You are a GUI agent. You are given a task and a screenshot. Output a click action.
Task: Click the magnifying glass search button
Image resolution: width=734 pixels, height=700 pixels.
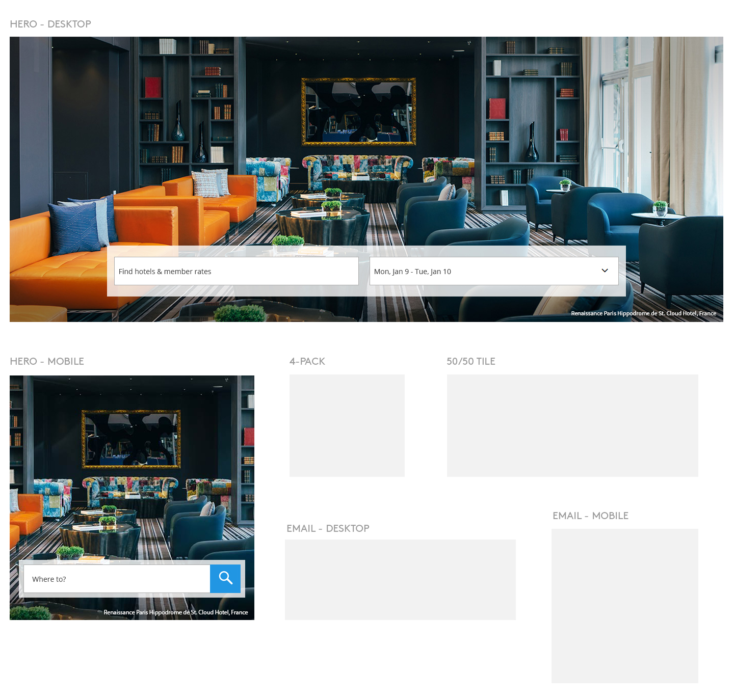[x=225, y=578]
